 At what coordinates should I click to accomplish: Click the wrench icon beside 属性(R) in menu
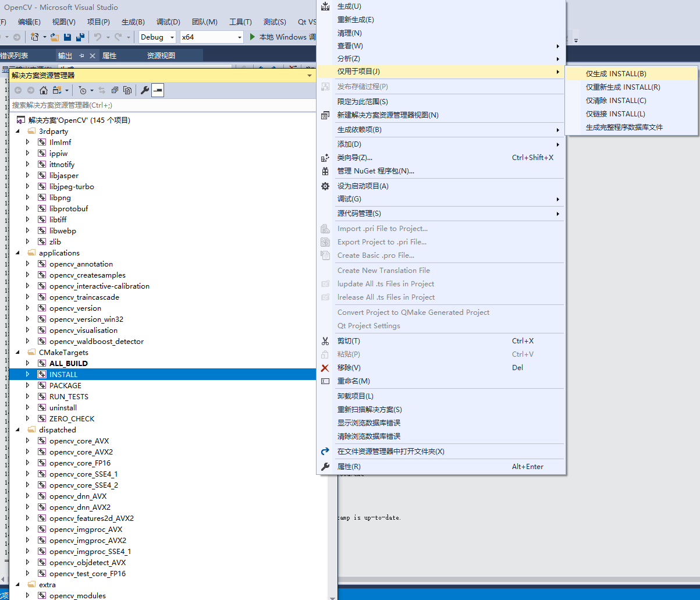tap(325, 467)
